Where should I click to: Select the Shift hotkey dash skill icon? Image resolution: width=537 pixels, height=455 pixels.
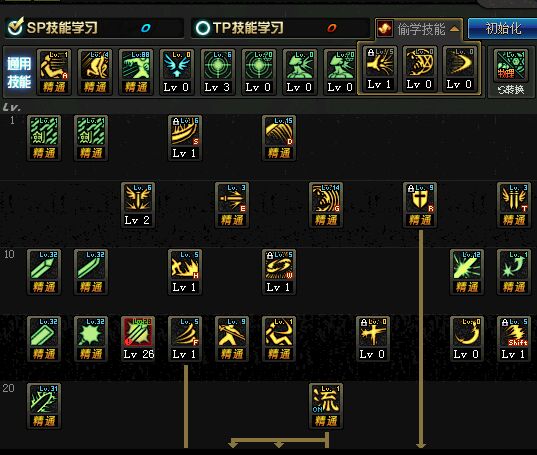514,338
